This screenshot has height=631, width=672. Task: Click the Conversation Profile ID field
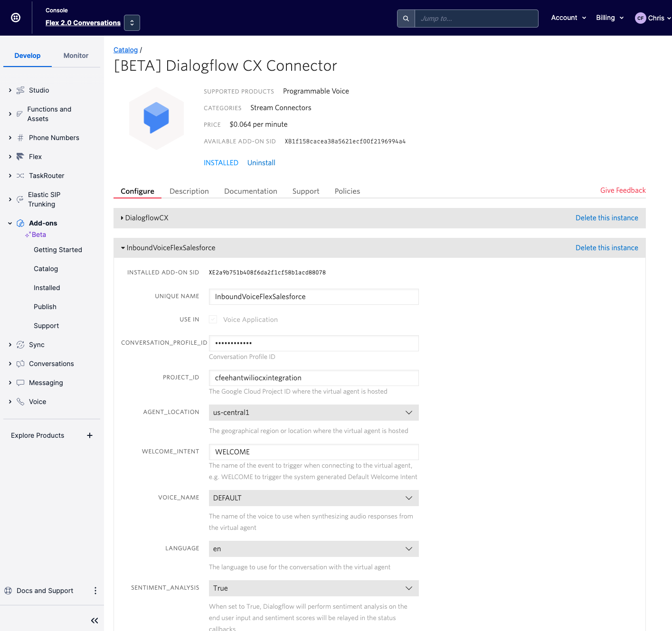[314, 343]
